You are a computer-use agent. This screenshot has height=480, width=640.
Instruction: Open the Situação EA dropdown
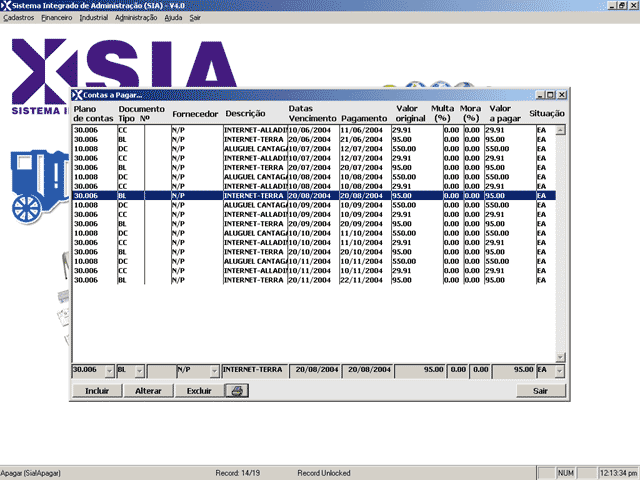(559, 371)
